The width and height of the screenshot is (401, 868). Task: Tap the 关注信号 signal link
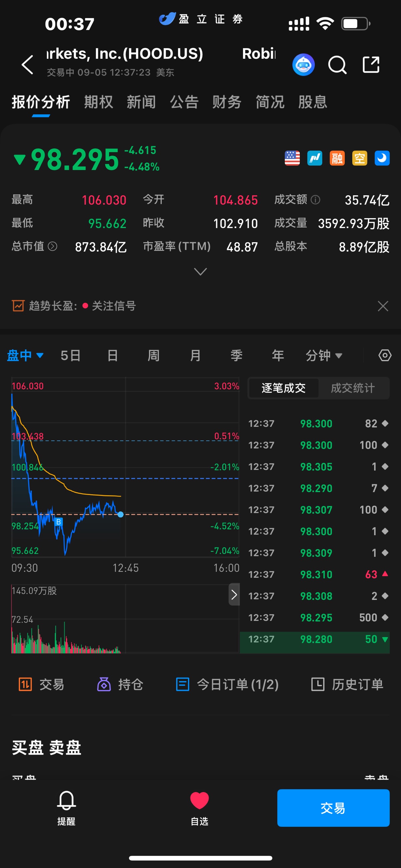(x=114, y=305)
